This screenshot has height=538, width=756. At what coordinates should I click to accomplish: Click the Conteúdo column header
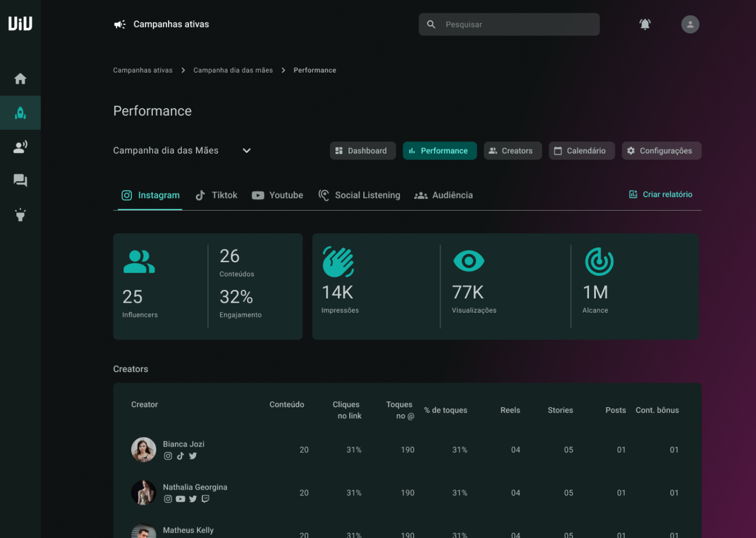(x=287, y=405)
